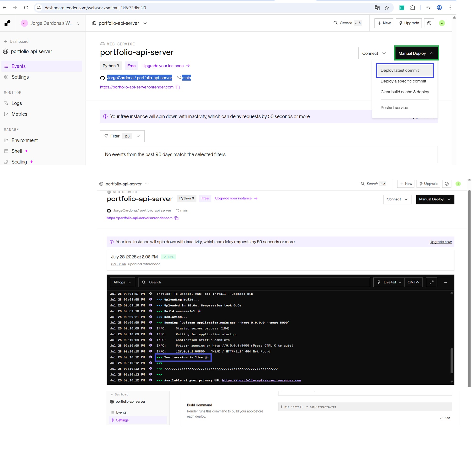Click the log Search input field
This screenshot has height=454, width=476.
(x=254, y=282)
